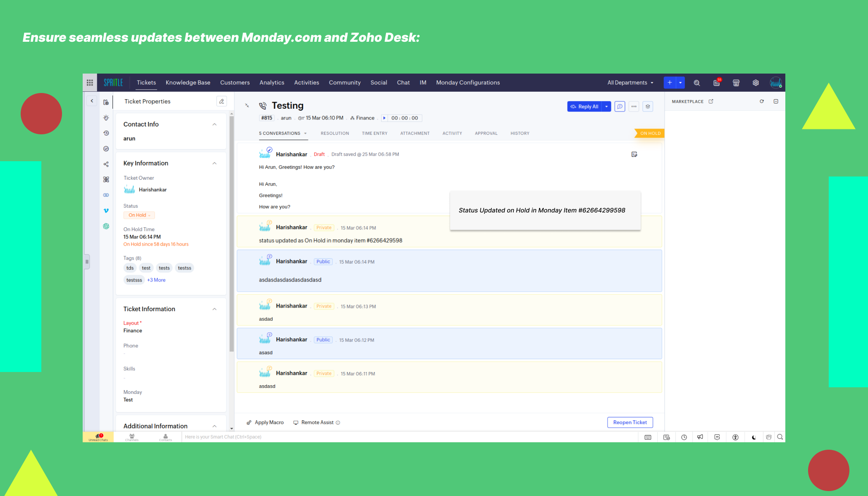Image resolution: width=868 pixels, height=496 pixels.
Task: Collapse the Ticket Information section
Action: point(215,309)
